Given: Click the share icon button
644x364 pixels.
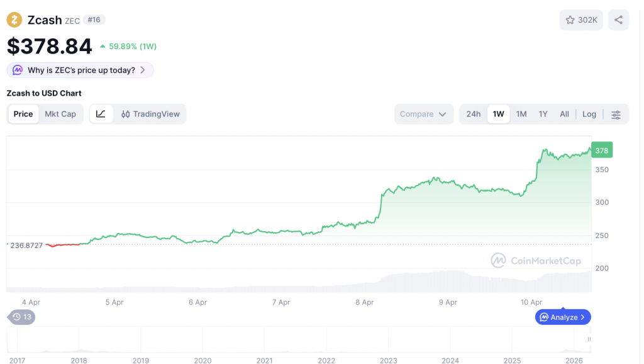Looking at the screenshot, I should tap(618, 20).
